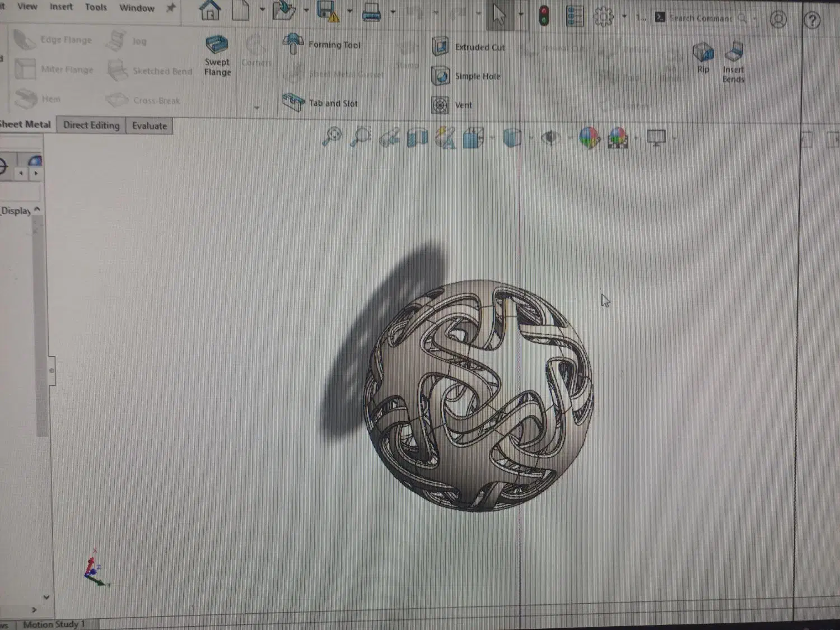The width and height of the screenshot is (840, 630).
Task: Use the Rip tool
Action: pyautogui.click(x=703, y=59)
